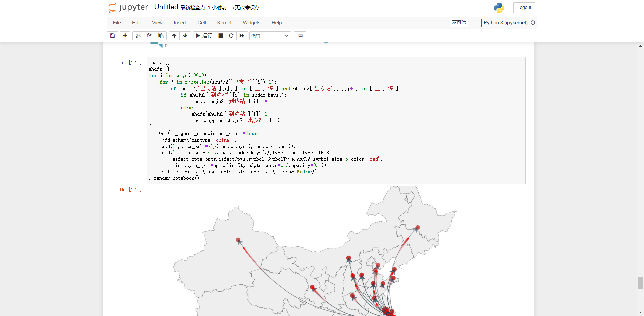This screenshot has height=316, width=644.
Task: Toggle the 不可信 notebook trust indicator
Action: [459, 23]
